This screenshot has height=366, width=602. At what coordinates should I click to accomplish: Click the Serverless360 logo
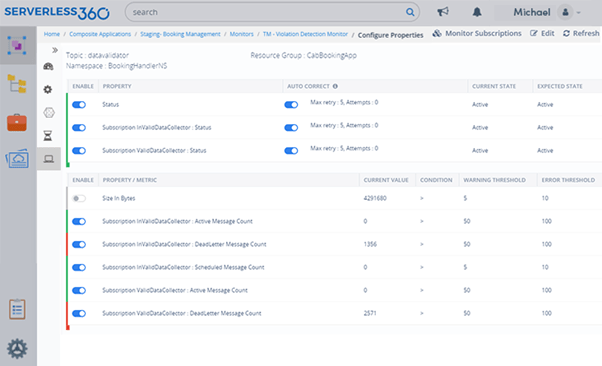pos(57,12)
